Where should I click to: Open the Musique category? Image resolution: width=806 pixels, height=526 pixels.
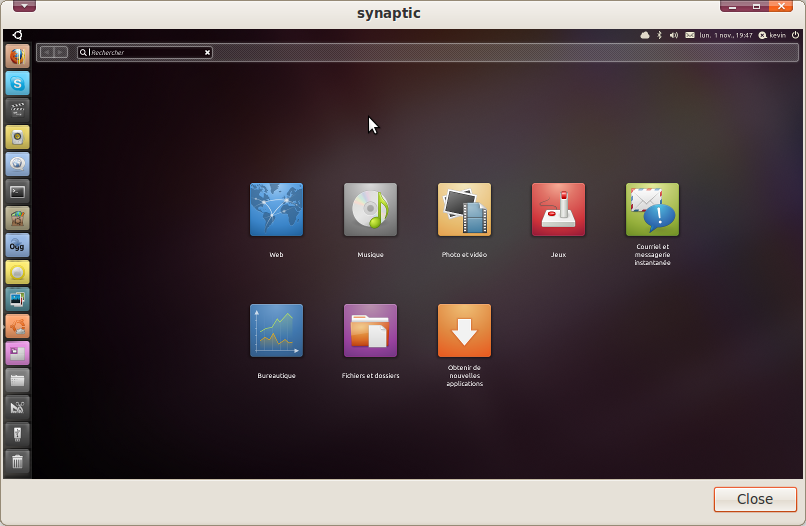(370, 210)
